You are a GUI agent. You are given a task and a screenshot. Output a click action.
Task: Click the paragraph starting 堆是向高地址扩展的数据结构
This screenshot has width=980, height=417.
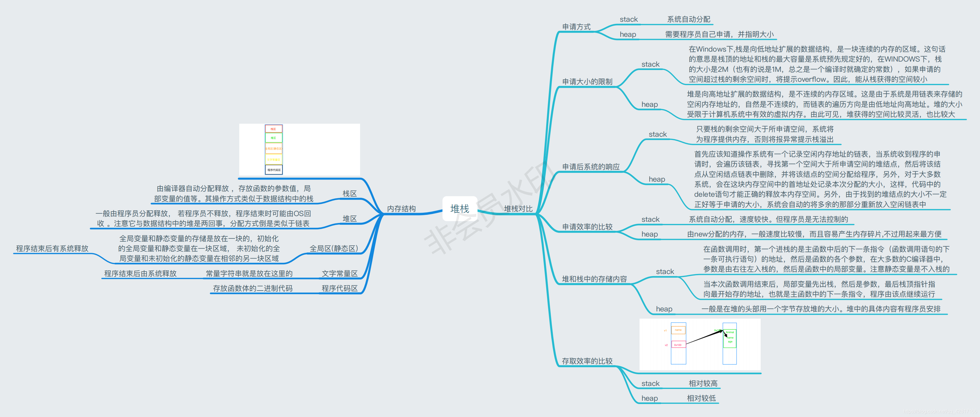click(824, 104)
